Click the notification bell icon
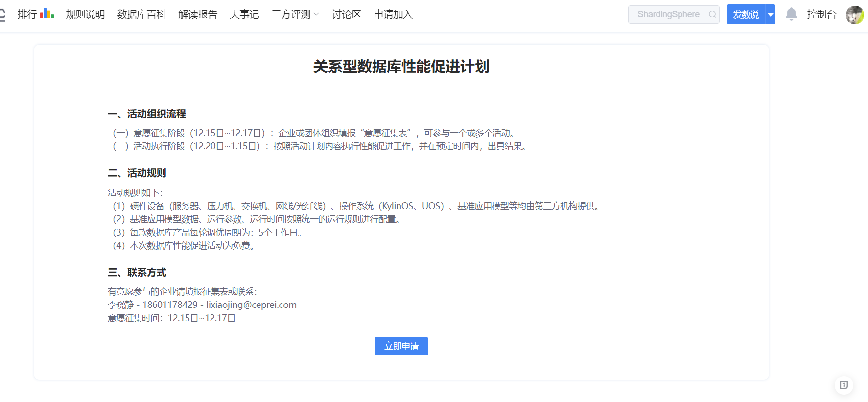The width and height of the screenshot is (868, 402). tap(791, 14)
